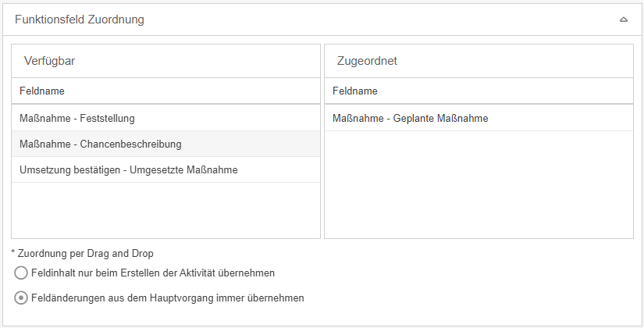Screen dimensions: 644x328
Task: Click the Funktionsfeld Zuordnung panel title
Action: pos(80,20)
